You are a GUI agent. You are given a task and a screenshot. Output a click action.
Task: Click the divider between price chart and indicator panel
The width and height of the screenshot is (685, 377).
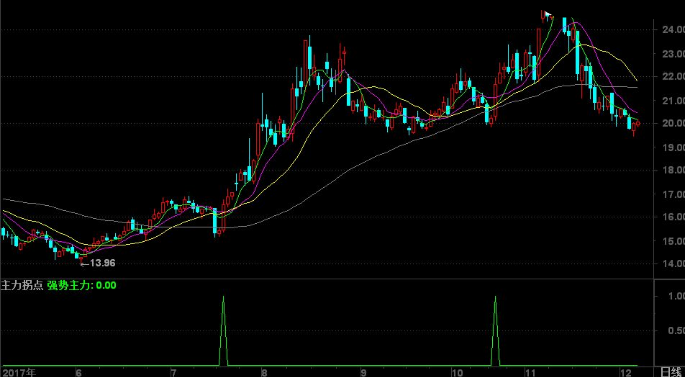pyautogui.click(x=327, y=279)
